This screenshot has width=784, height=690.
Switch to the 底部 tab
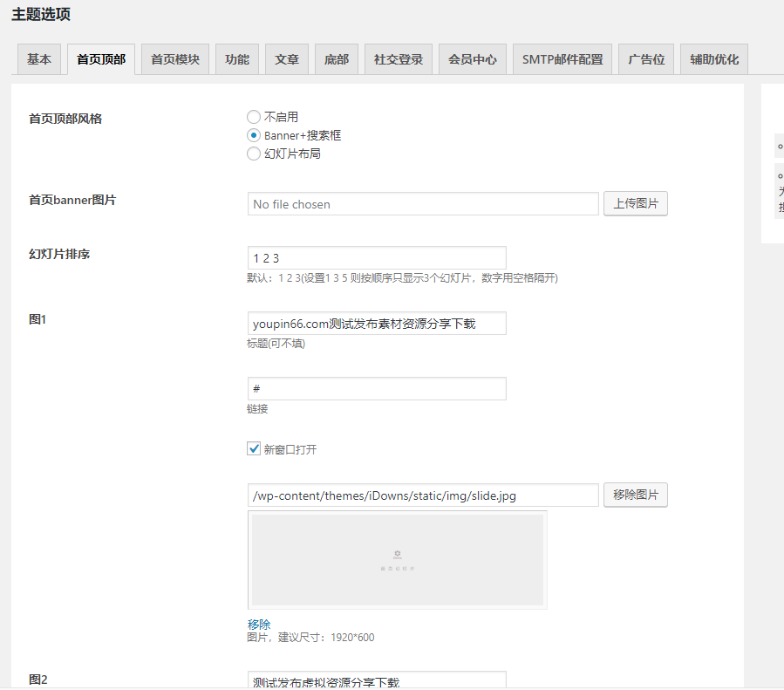(x=337, y=58)
